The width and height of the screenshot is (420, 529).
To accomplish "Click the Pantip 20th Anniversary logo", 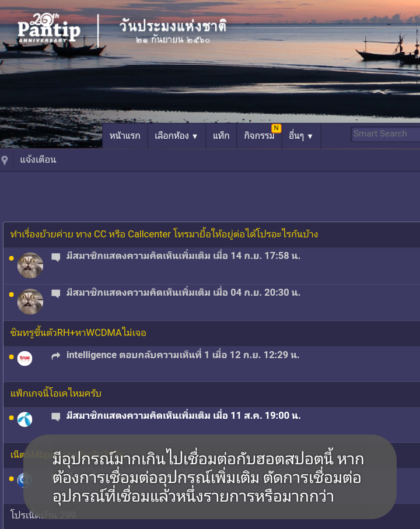I will click(x=49, y=28).
